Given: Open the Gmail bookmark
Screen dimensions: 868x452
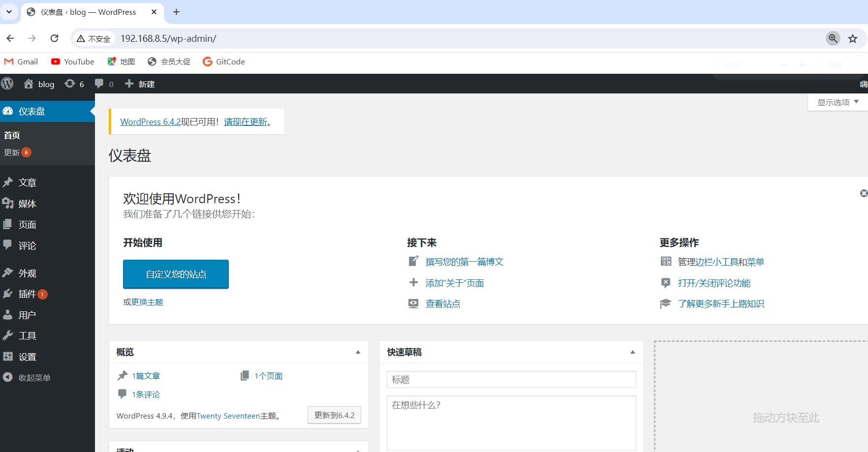Looking at the screenshot, I should point(21,61).
